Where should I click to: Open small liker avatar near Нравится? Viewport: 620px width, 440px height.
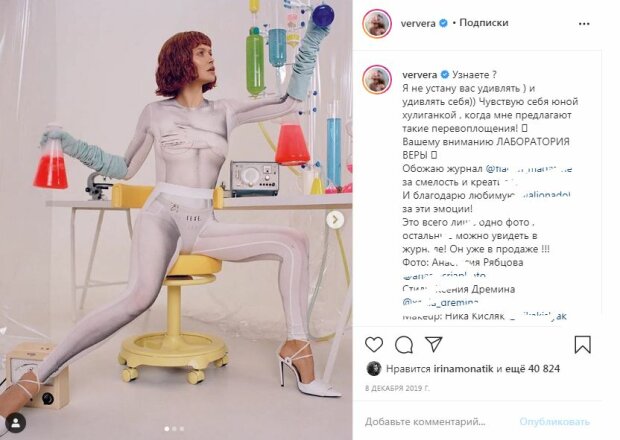[374, 368]
